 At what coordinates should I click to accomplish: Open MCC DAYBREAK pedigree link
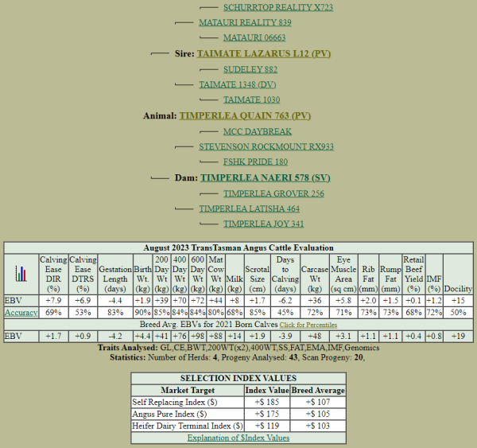tap(258, 131)
